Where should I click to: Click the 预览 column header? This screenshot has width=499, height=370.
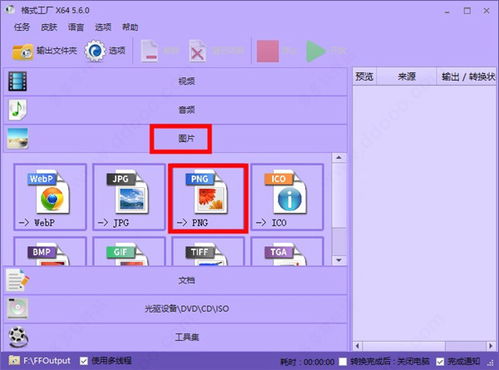click(x=364, y=77)
